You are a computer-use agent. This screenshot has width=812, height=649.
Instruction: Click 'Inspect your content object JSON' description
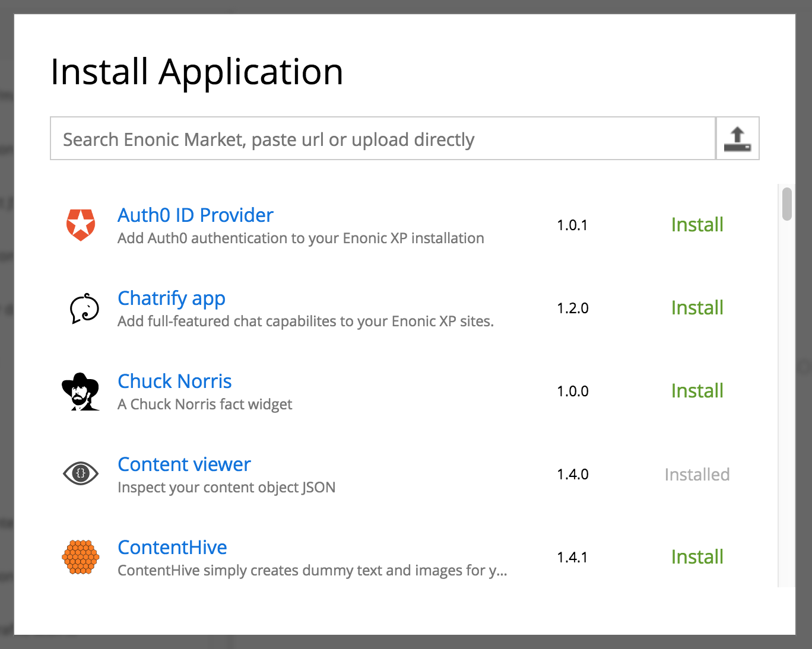226,487
